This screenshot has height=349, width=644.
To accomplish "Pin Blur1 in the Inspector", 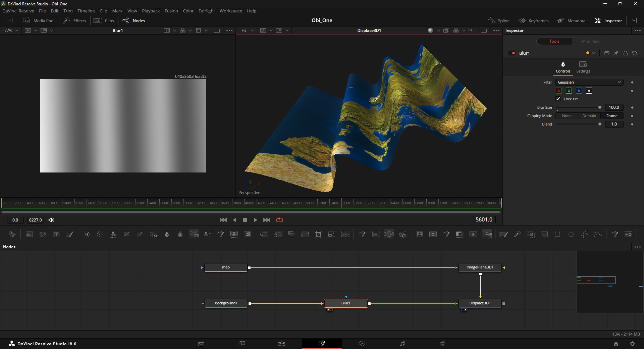I will click(x=616, y=53).
